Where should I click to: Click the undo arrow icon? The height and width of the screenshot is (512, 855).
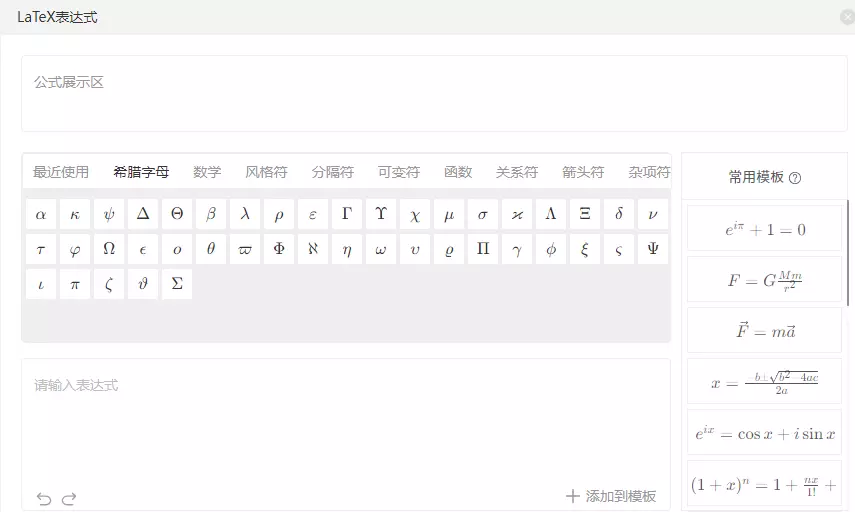(x=44, y=498)
